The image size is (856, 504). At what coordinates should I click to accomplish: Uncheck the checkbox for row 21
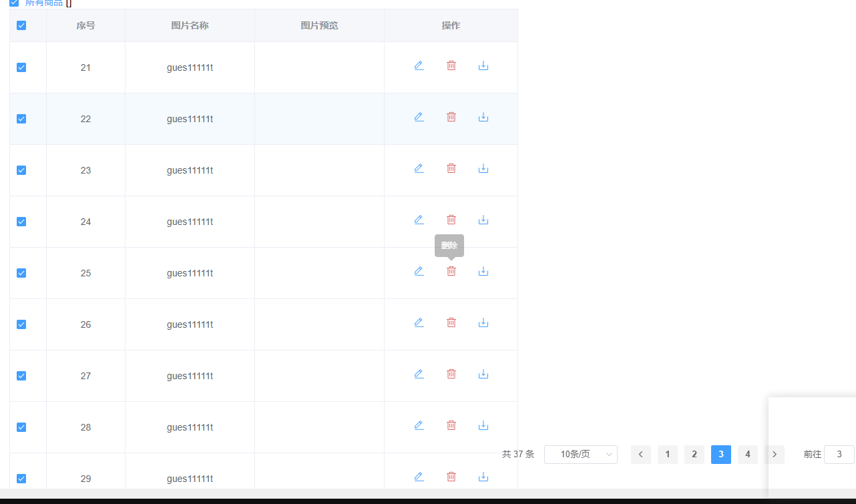click(21, 67)
